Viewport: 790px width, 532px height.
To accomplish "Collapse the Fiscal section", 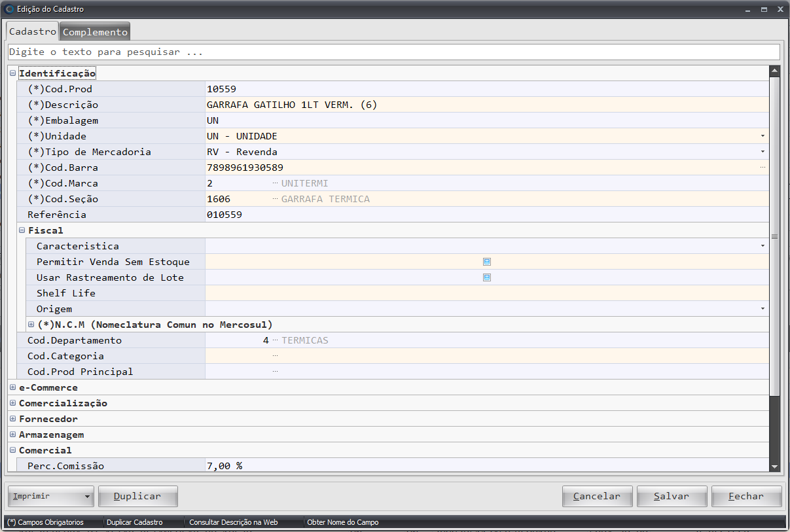I will click(22, 230).
